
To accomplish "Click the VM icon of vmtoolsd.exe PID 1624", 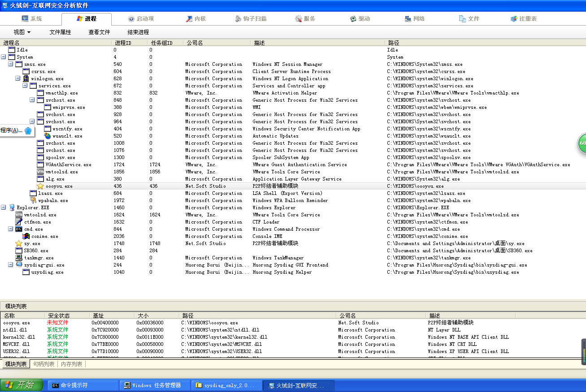I will click(19, 215).
